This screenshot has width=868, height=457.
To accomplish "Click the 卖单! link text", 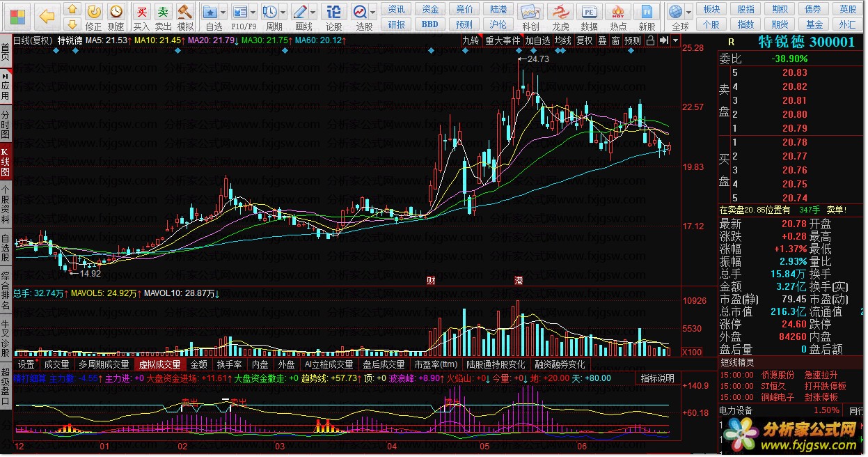I will [x=836, y=210].
